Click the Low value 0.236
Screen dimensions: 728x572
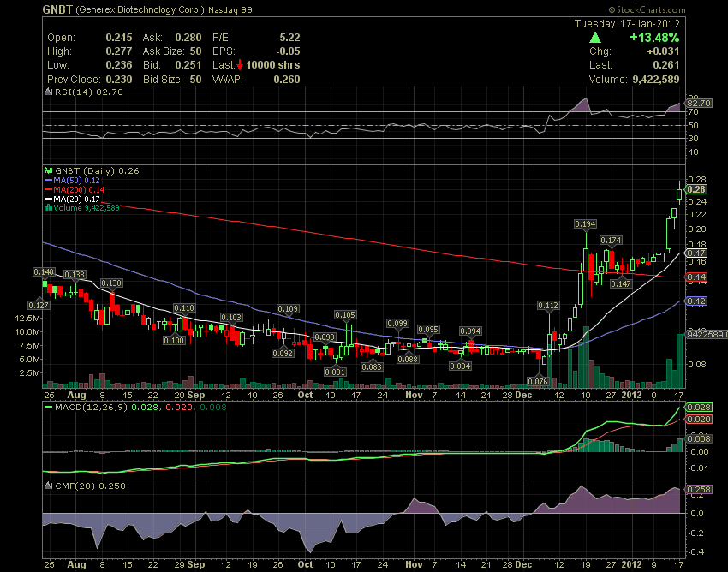click(119, 65)
